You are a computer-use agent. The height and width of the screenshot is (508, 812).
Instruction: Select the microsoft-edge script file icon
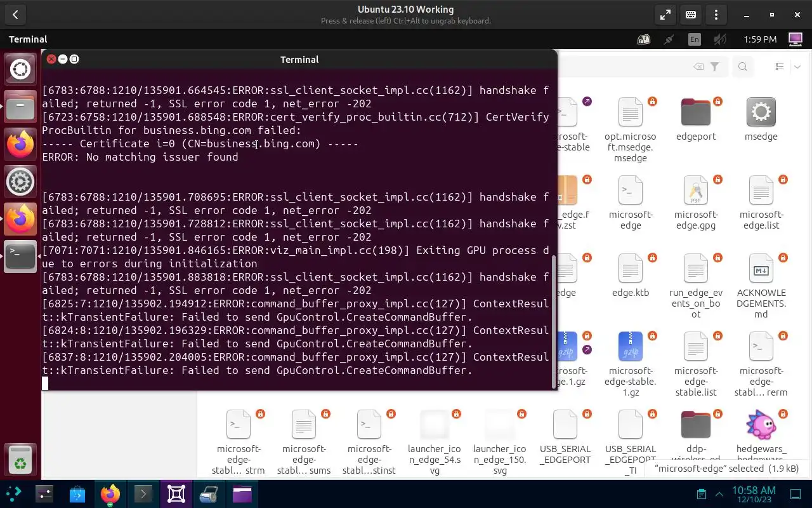tap(631, 190)
